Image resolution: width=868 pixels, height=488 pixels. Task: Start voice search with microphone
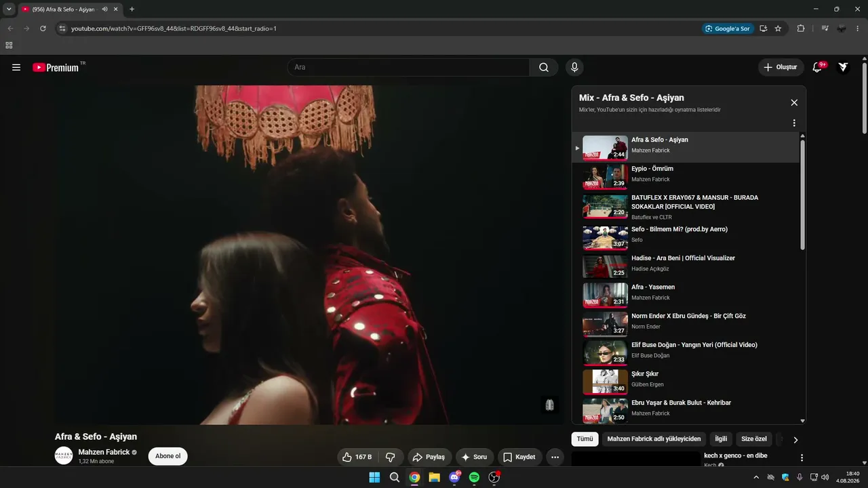click(574, 67)
